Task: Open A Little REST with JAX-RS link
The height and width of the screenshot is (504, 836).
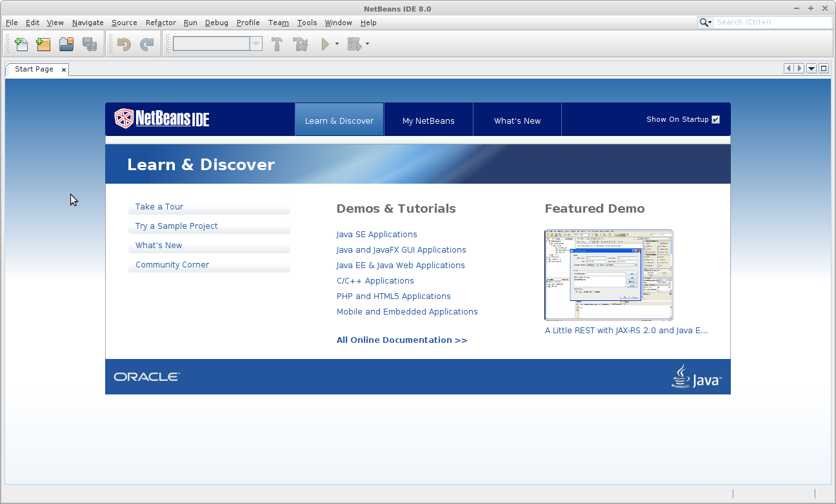Action: [x=626, y=331]
